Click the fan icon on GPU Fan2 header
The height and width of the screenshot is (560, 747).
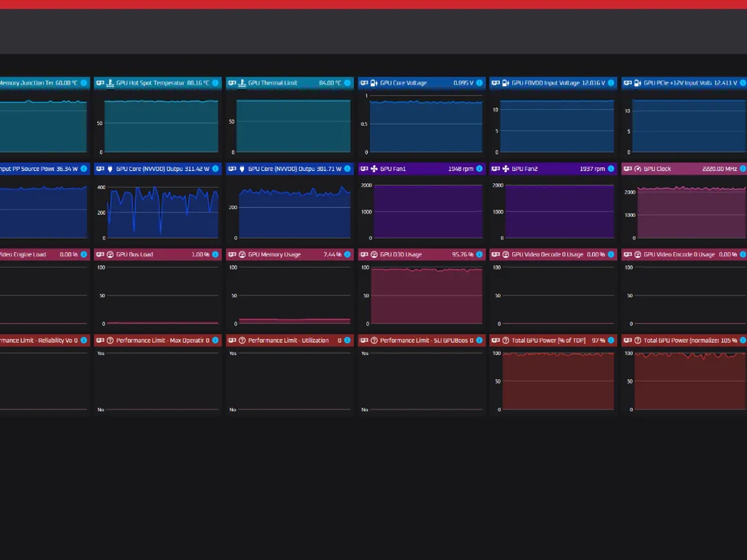coord(506,169)
